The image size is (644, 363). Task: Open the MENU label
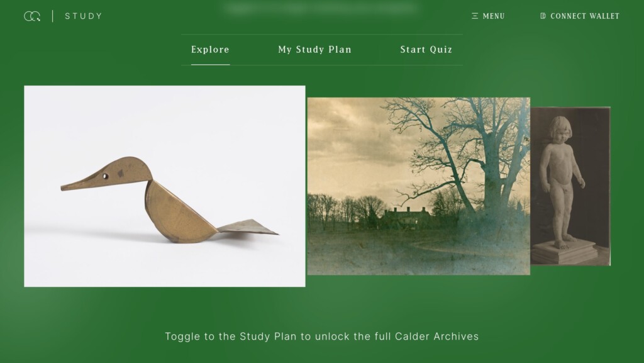pos(494,16)
